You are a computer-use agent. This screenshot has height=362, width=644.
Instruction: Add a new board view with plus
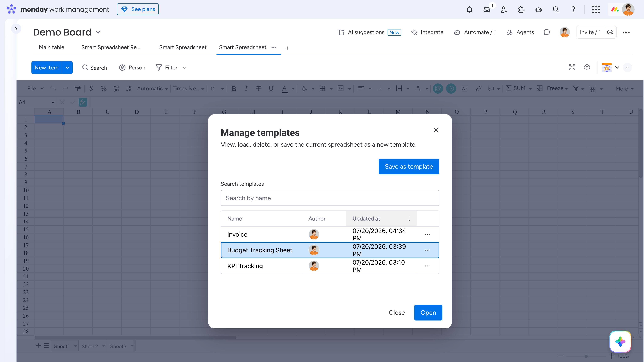point(287,48)
